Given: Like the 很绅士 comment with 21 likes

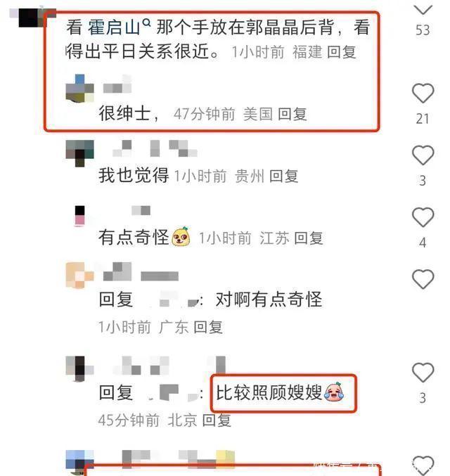Looking at the screenshot, I should 423,94.
